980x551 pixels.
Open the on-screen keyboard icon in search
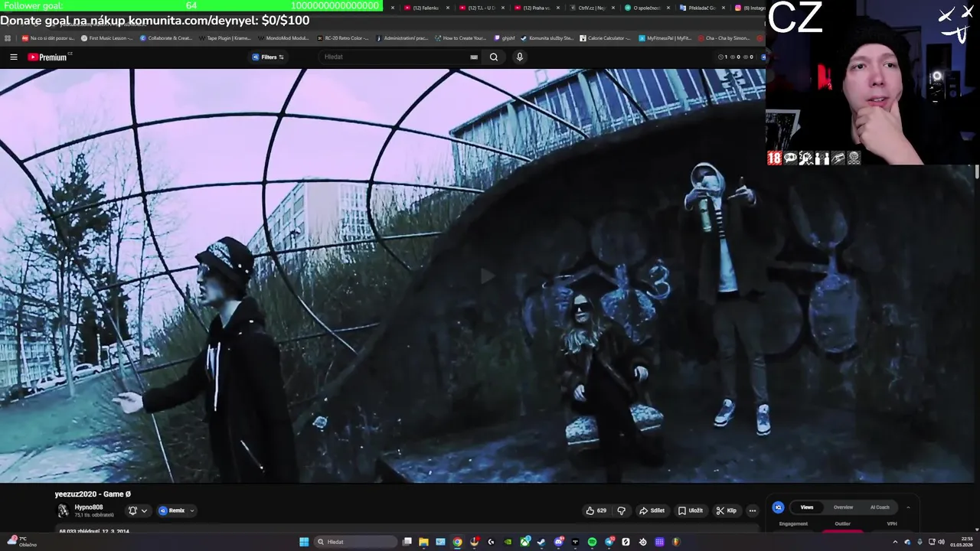[474, 57]
